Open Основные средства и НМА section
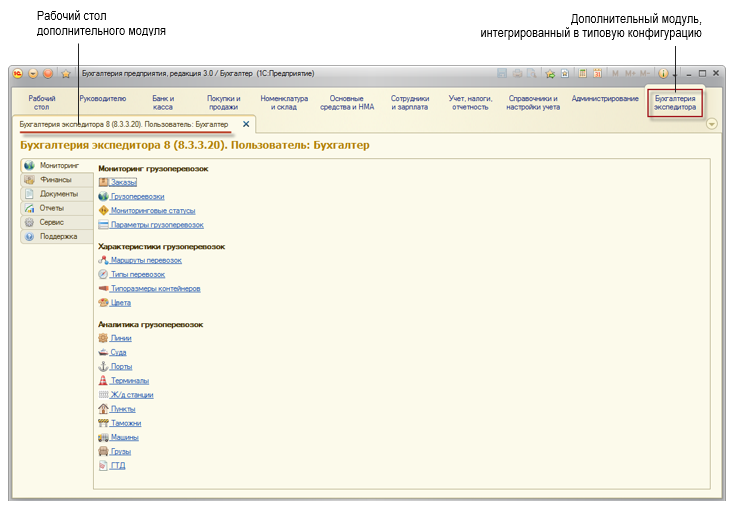 [347, 103]
